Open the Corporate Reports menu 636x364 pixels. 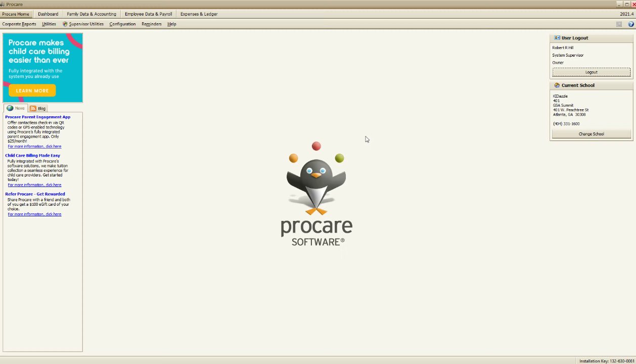(x=19, y=24)
